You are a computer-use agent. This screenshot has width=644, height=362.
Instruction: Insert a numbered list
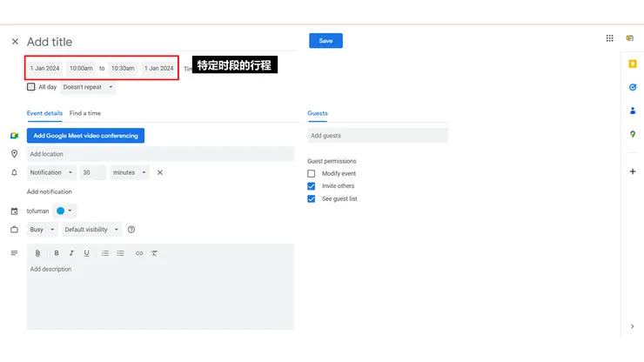pos(105,253)
